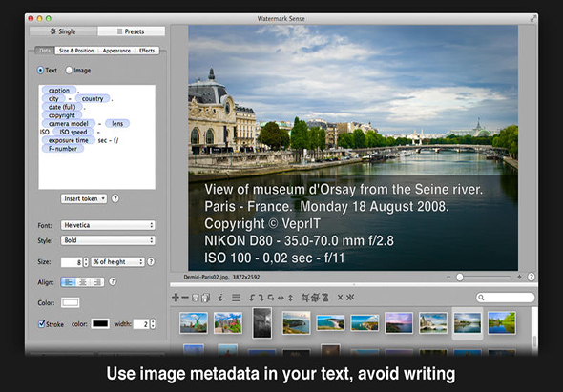Flip image horizontally with double arrow
The width and height of the screenshot is (563, 392).
coord(281,298)
